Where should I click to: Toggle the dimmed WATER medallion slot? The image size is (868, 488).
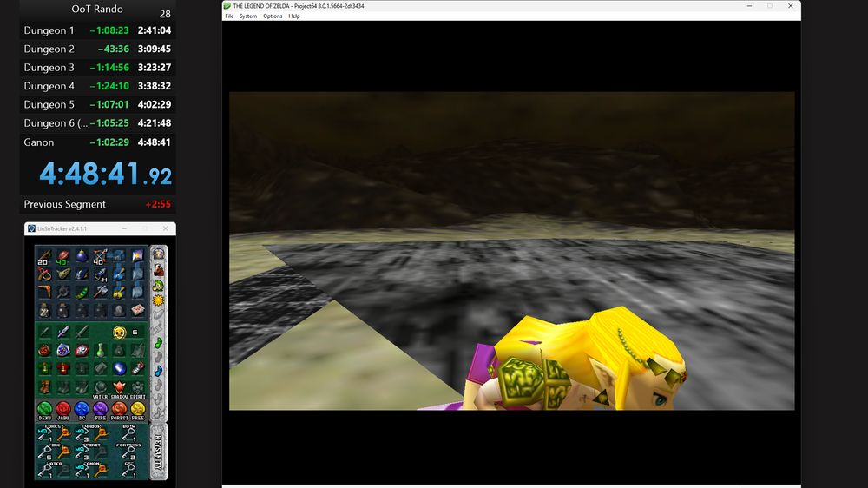(100, 386)
